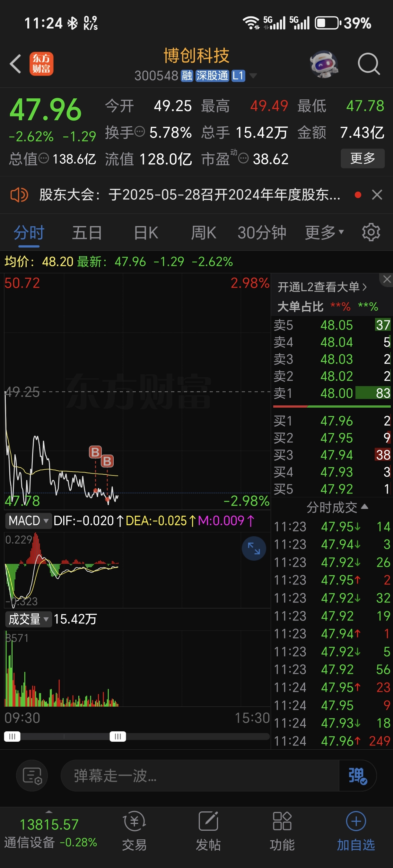
Task: Close the L2 promo with X
Action: 387,279
